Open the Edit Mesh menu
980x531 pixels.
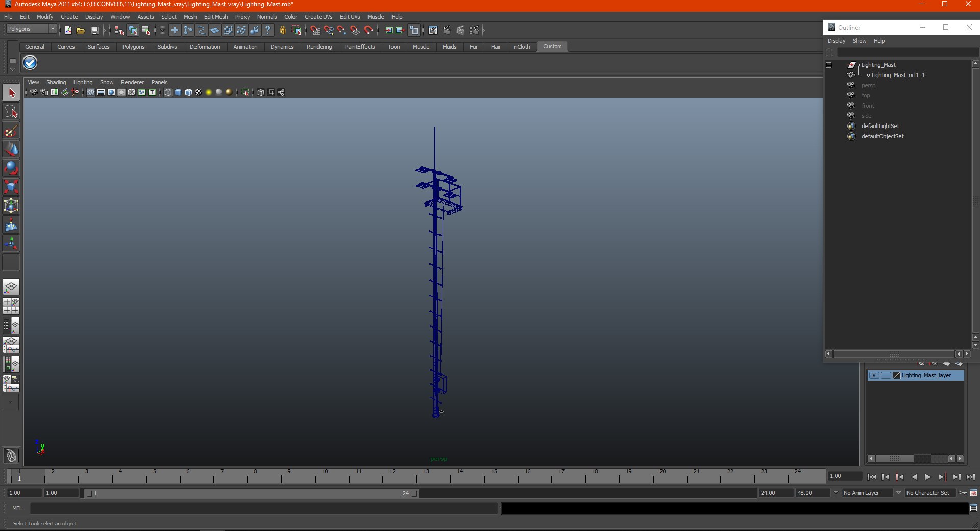tap(216, 17)
